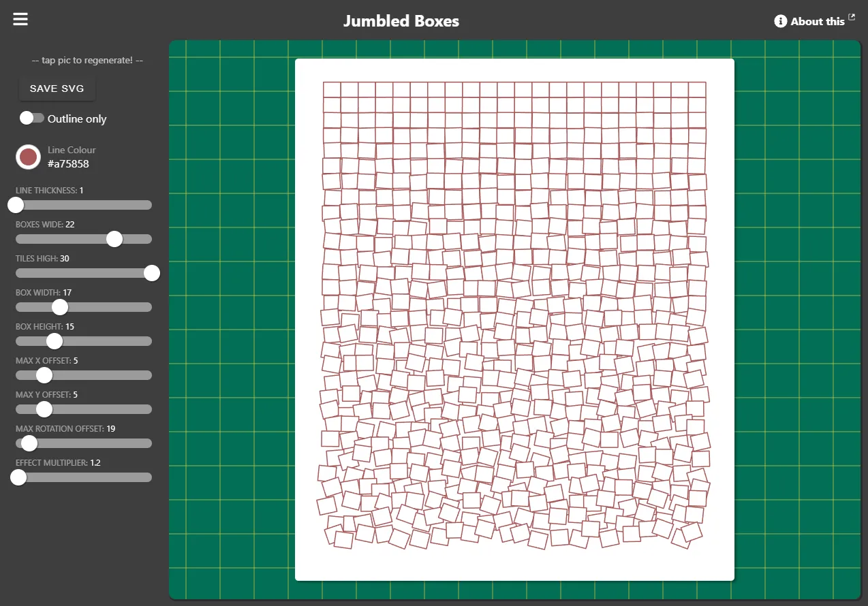Click the Max Y Offset slider handle
The image size is (868, 606).
[44, 409]
